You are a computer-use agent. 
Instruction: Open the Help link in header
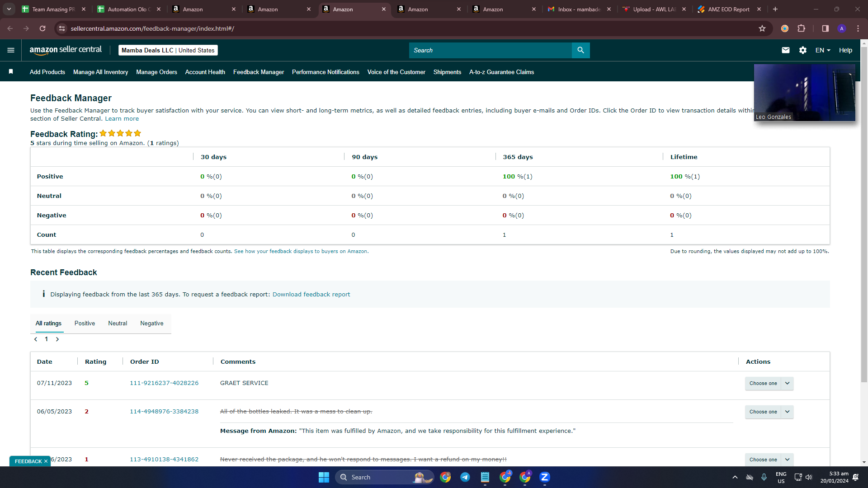click(x=845, y=50)
